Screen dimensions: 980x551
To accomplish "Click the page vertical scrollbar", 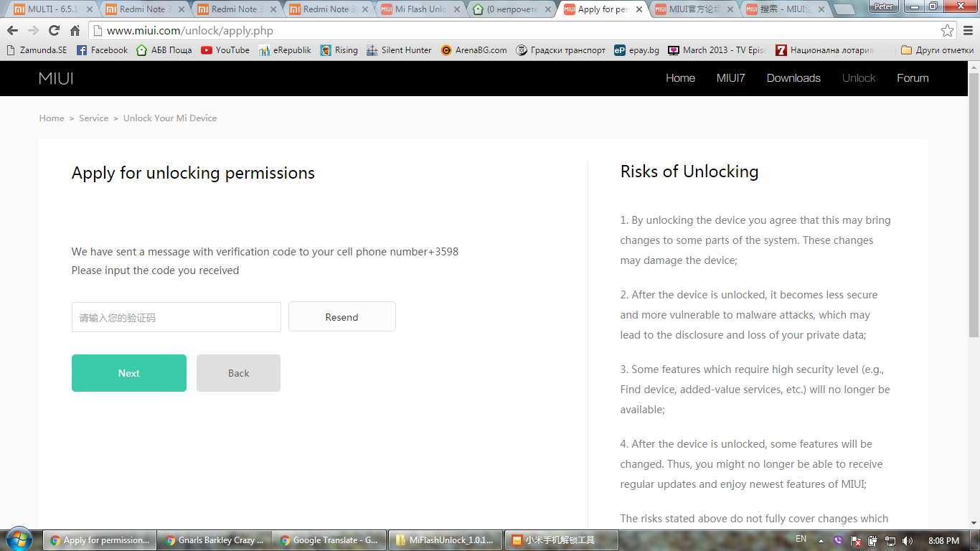I will point(974,204).
